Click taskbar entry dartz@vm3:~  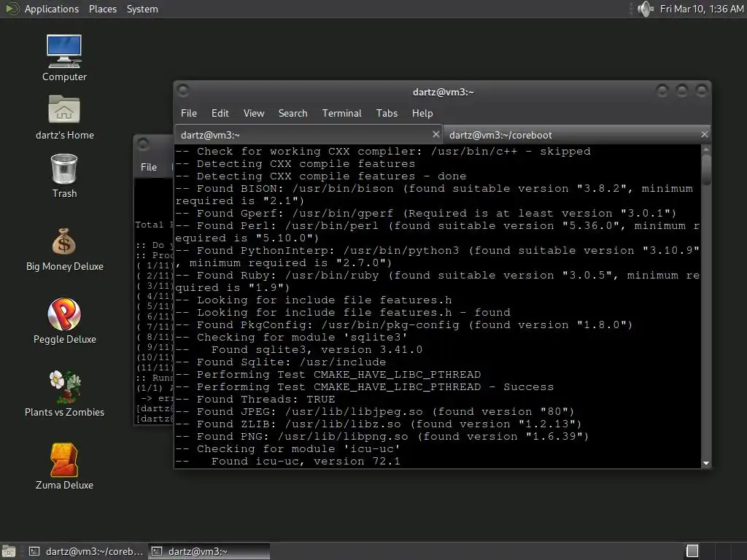(x=209, y=551)
